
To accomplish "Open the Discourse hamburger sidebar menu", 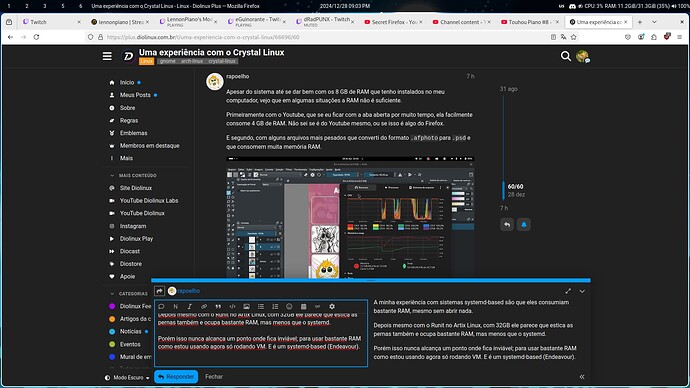I will [x=107, y=56].
